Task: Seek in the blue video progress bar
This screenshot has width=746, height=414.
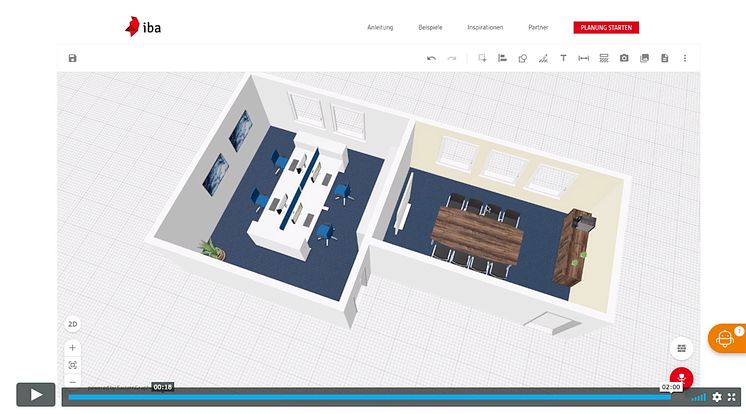Action: (369, 397)
